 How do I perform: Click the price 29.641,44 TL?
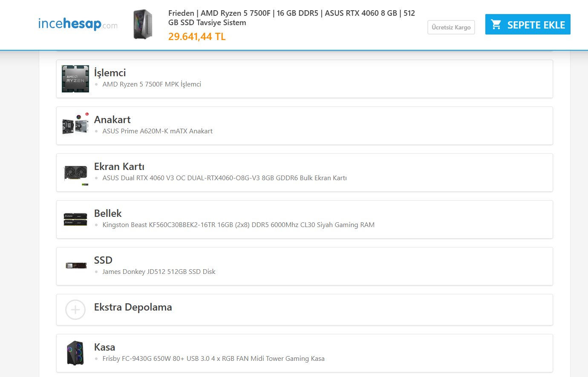point(197,37)
